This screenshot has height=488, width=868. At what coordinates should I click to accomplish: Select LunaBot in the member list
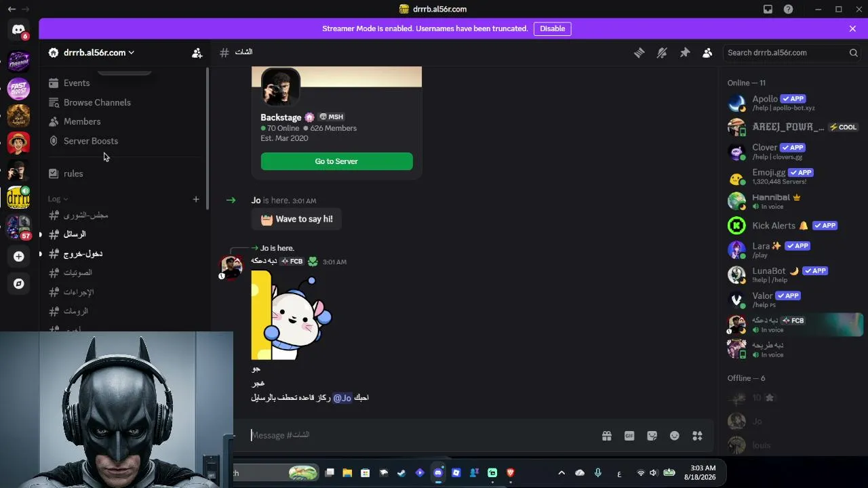(x=793, y=274)
